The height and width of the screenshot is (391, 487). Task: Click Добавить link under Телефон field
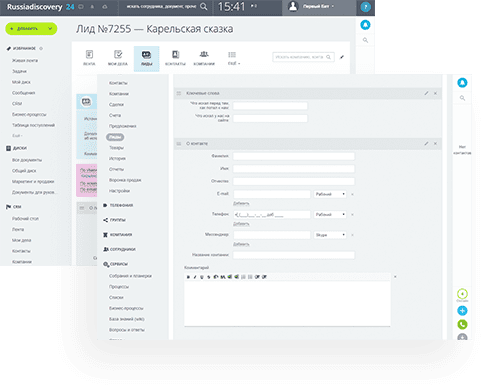coord(241,224)
